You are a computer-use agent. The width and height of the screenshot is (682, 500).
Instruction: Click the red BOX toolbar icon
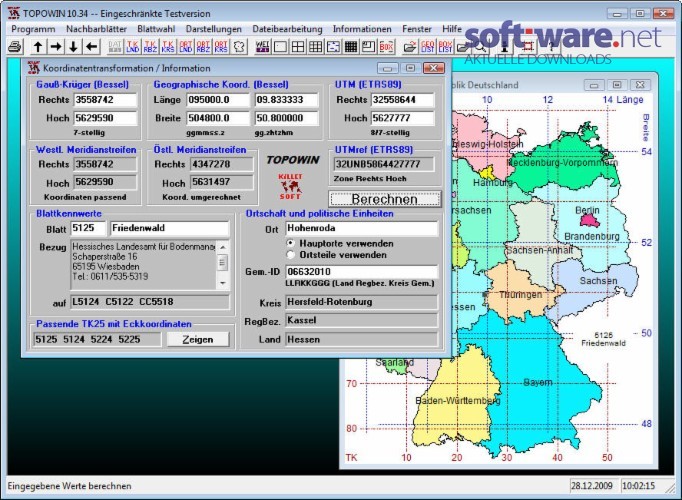coord(386,47)
